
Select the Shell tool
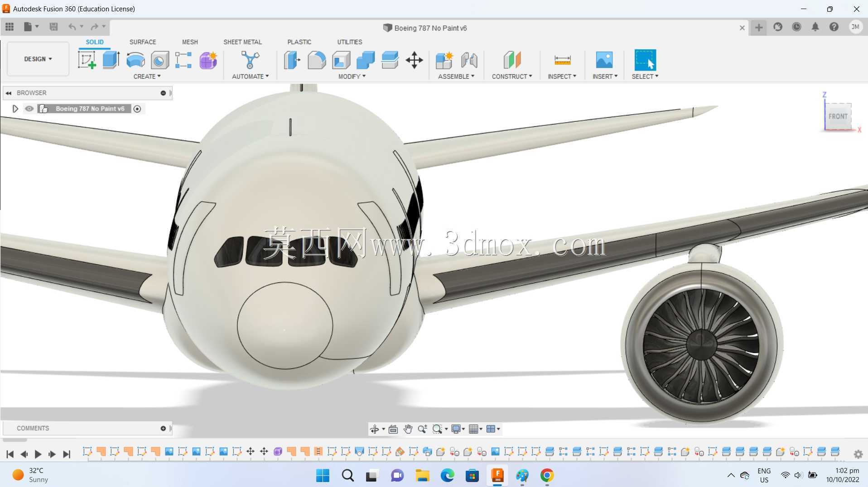point(341,60)
